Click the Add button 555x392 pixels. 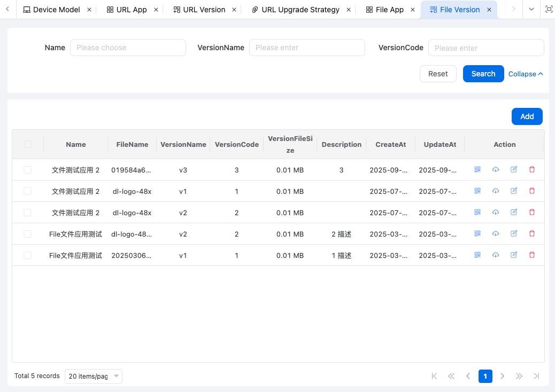click(x=527, y=116)
